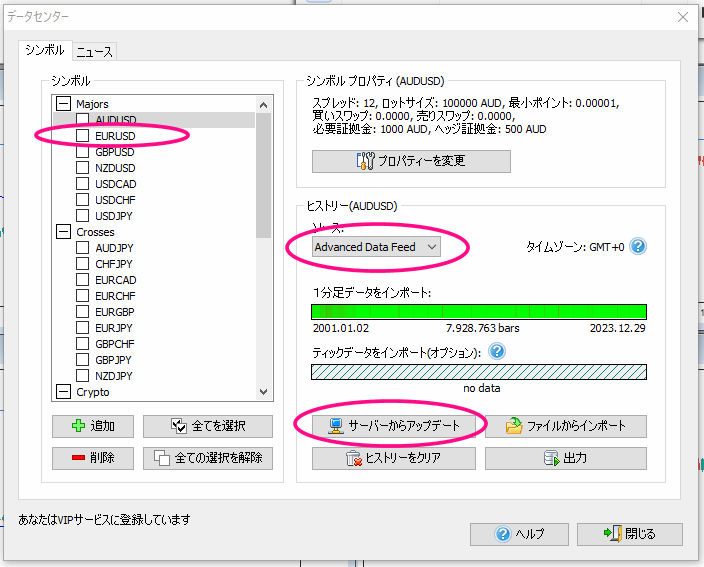The height and width of the screenshot is (567, 704).
Task: Select the EURUSD row label
Action: [115, 136]
